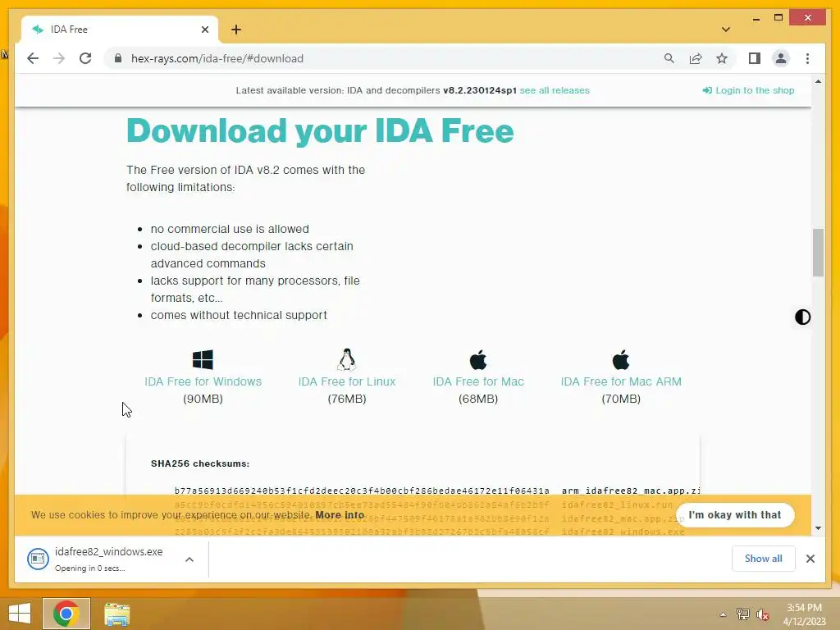Go back using the browser back arrow
Viewport: 840px width, 630px height.
coord(33,58)
